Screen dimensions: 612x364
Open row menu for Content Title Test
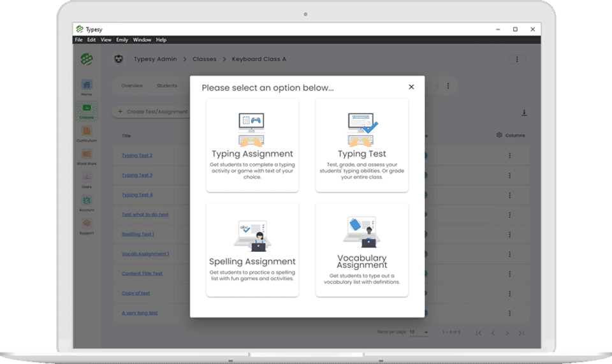pyautogui.click(x=509, y=274)
